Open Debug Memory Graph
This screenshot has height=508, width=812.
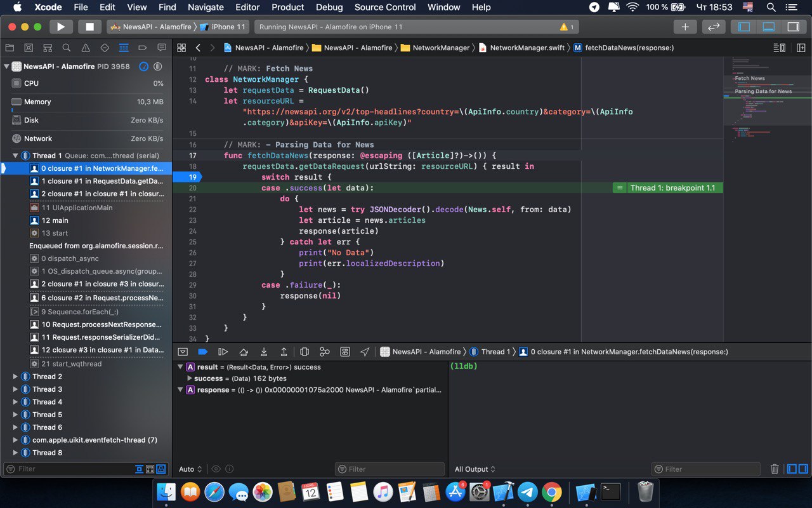click(x=324, y=352)
